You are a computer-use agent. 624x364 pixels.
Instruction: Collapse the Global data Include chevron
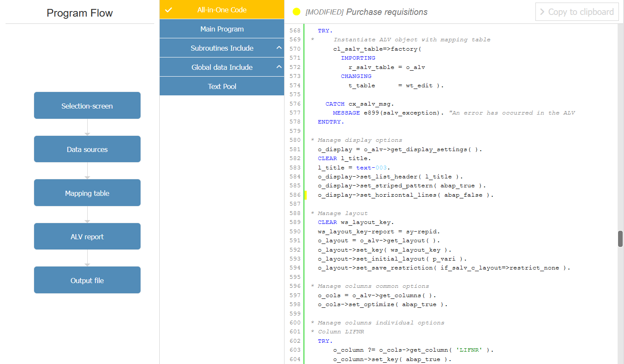[279, 67]
